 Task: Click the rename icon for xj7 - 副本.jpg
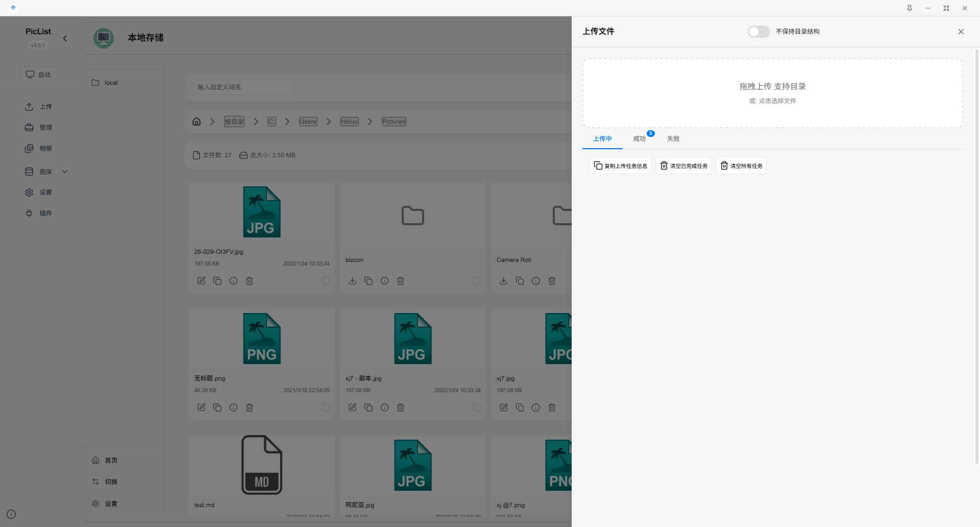[353, 408]
